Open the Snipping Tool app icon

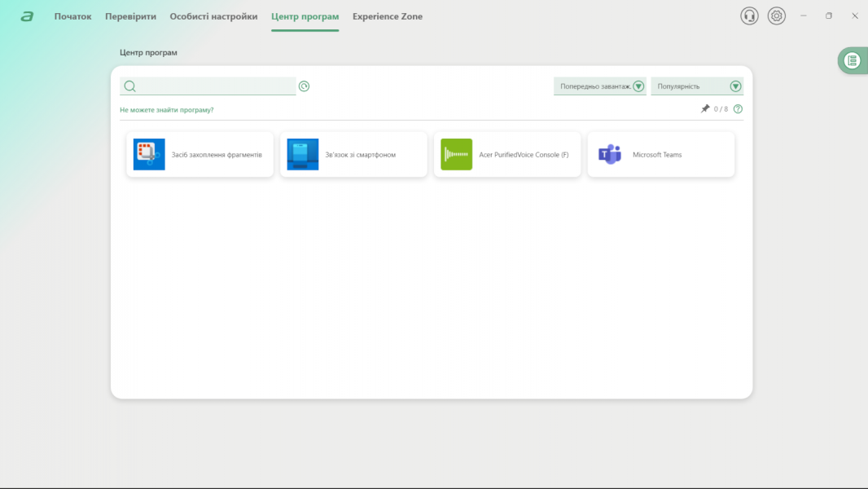tap(149, 154)
